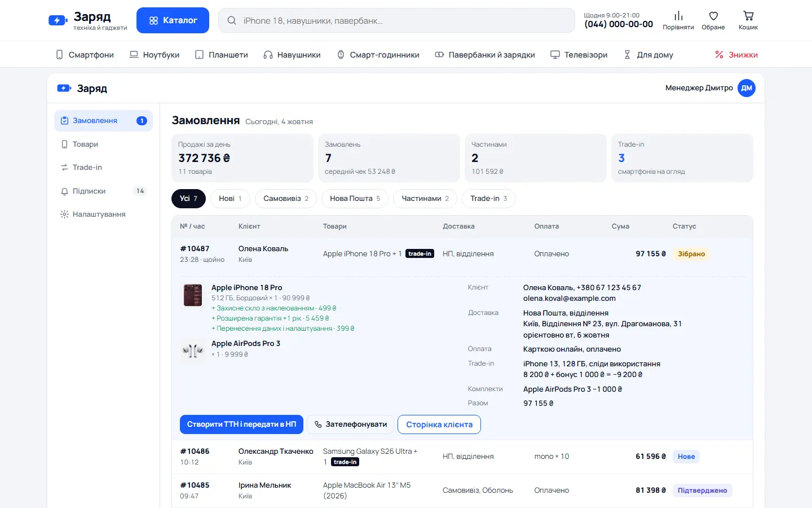
Task: Collapse order #10487 row
Action: point(462,254)
